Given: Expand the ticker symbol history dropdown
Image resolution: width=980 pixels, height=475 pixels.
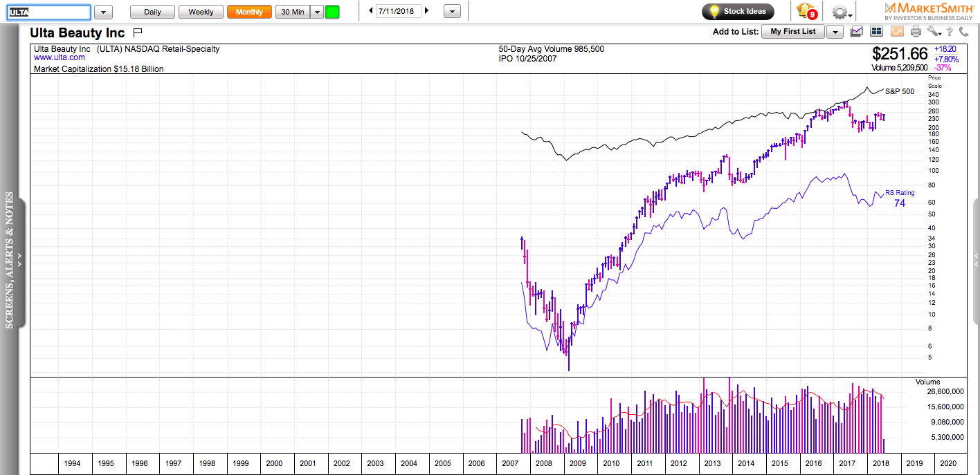Looking at the screenshot, I should (x=103, y=12).
